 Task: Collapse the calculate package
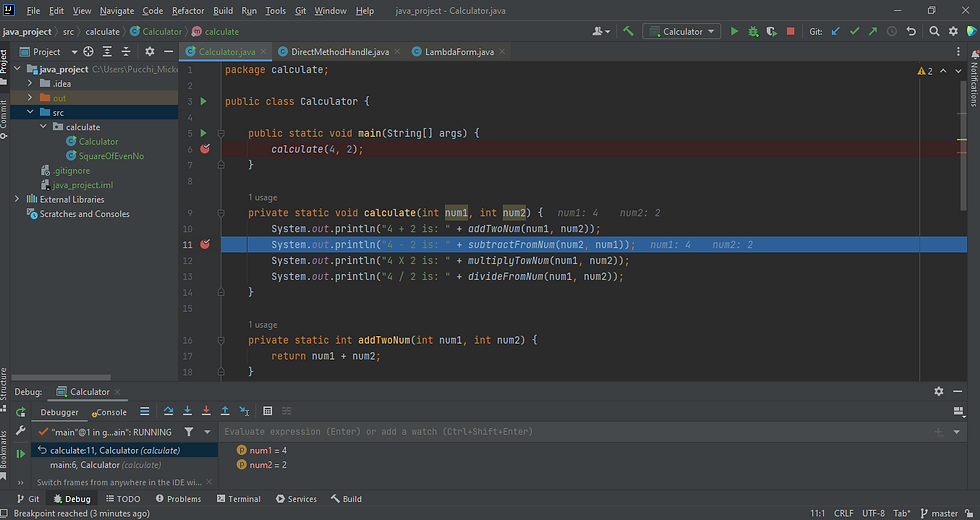point(43,126)
